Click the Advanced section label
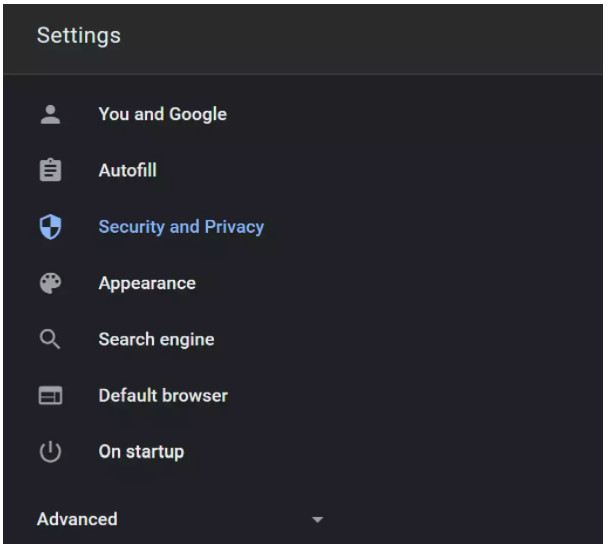The height and width of the screenshot is (549, 607). click(x=77, y=519)
